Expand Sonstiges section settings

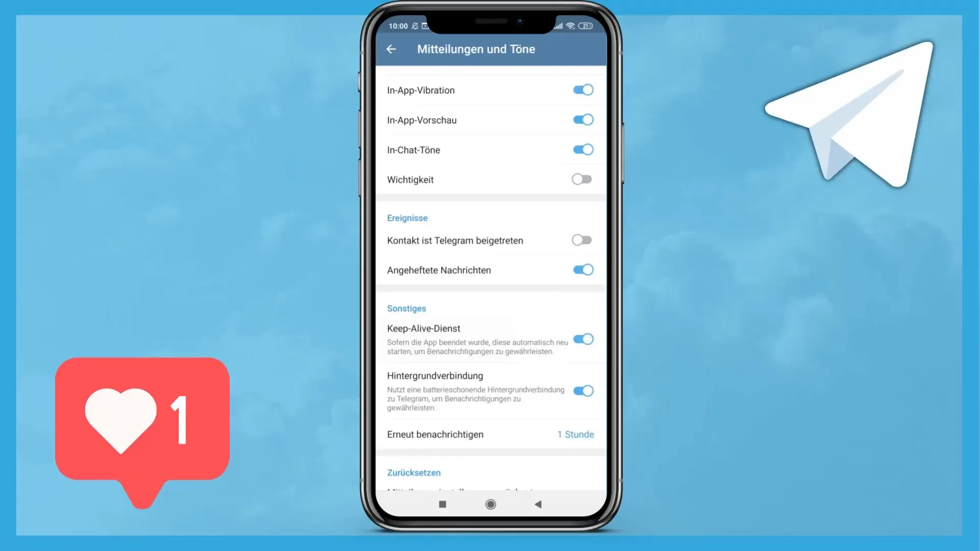[x=406, y=308]
